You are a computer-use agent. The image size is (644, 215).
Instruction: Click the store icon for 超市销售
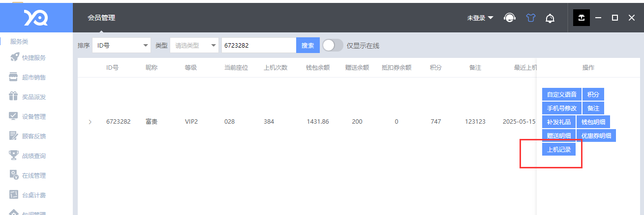pos(14,77)
